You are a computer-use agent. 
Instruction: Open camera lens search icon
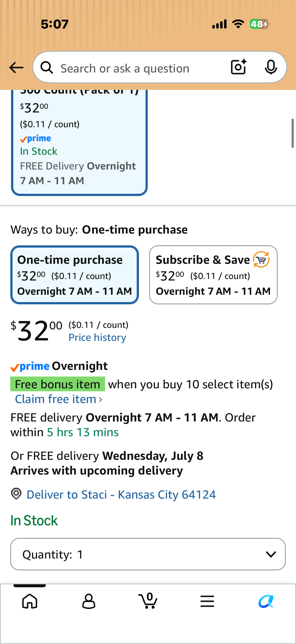point(239,67)
